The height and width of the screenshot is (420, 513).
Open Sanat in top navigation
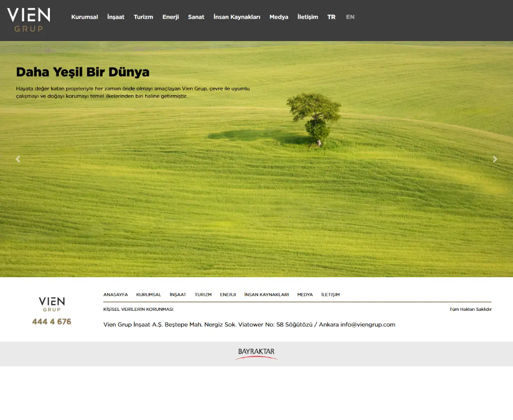196,17
